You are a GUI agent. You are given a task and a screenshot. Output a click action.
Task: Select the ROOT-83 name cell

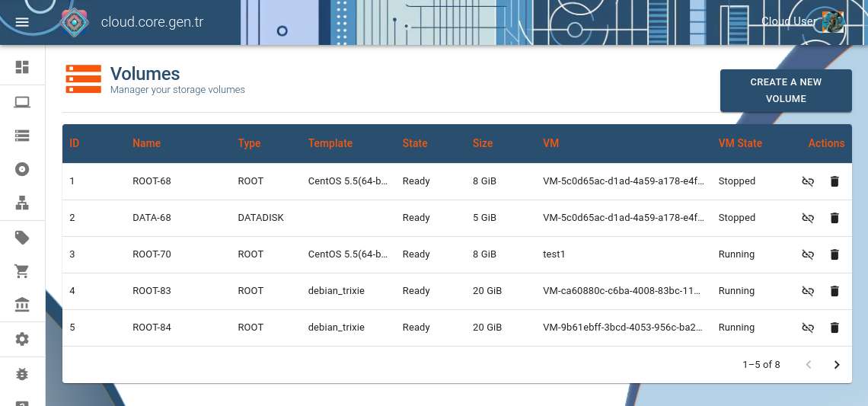pos(152,291)
